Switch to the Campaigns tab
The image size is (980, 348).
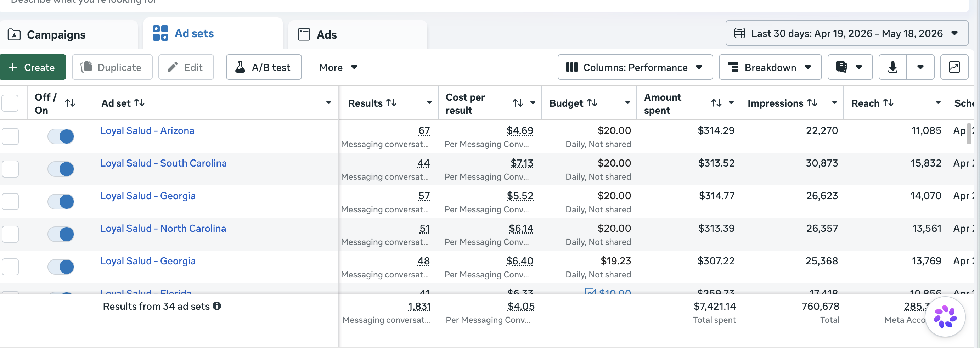[x=69, y=35]
